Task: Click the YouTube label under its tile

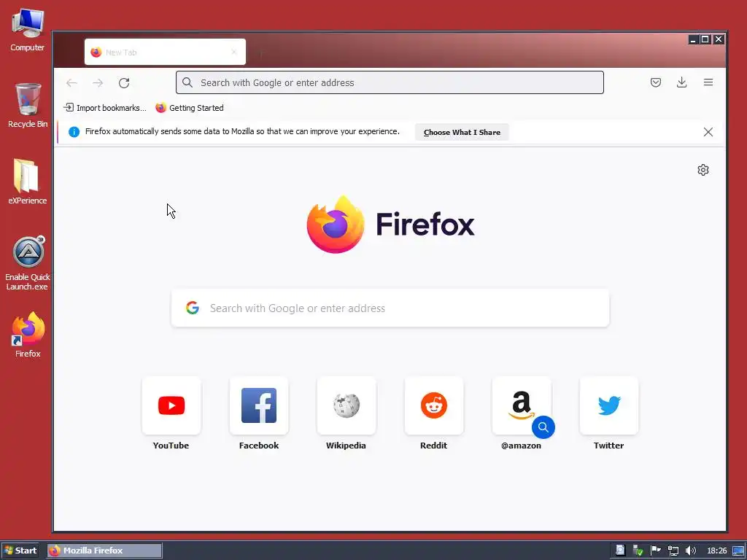Action: (171, 446)
